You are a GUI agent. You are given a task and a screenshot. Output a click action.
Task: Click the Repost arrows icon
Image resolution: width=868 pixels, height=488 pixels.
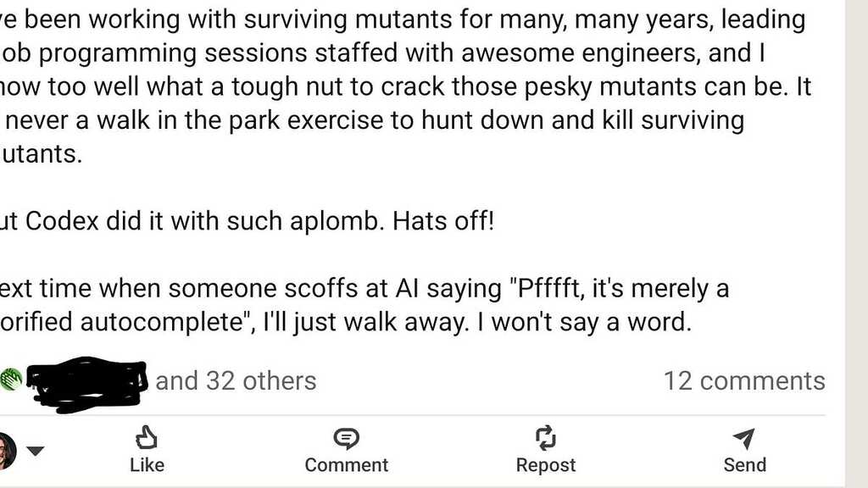545,438
